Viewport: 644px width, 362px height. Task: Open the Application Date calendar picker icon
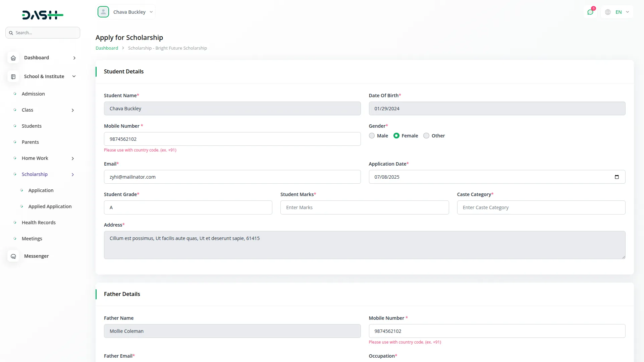coord(616,177)
